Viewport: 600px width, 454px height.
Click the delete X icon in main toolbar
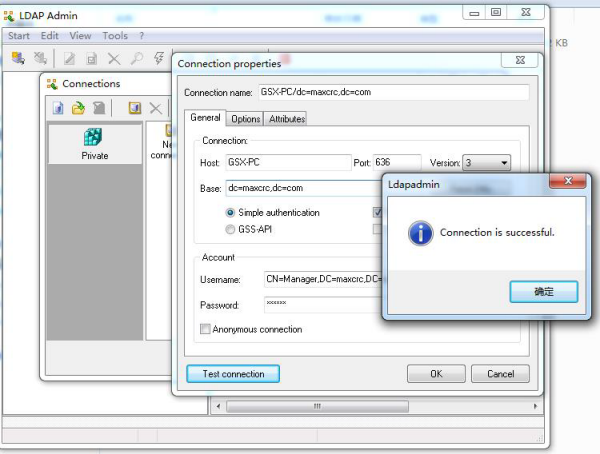(x=114, y=59)
